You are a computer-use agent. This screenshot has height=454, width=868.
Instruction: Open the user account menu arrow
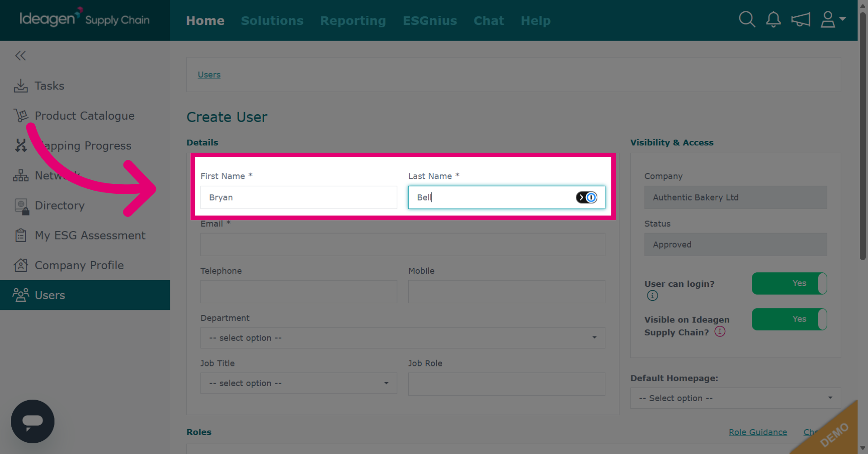(842, 19)
